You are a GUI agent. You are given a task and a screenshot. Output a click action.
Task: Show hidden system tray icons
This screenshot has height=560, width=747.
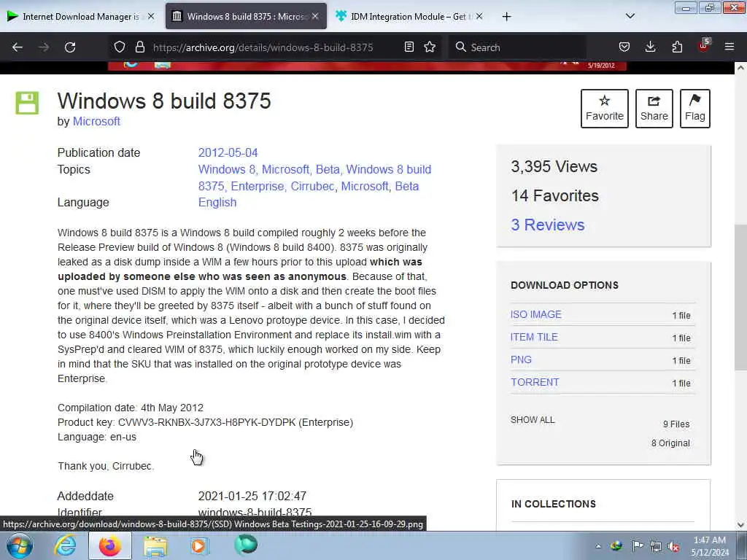click(598, 546)
